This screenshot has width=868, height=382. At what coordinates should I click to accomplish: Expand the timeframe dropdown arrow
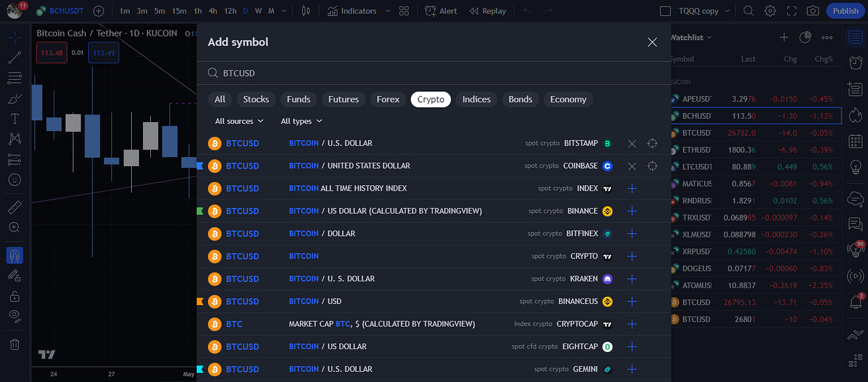coord(284,11)
